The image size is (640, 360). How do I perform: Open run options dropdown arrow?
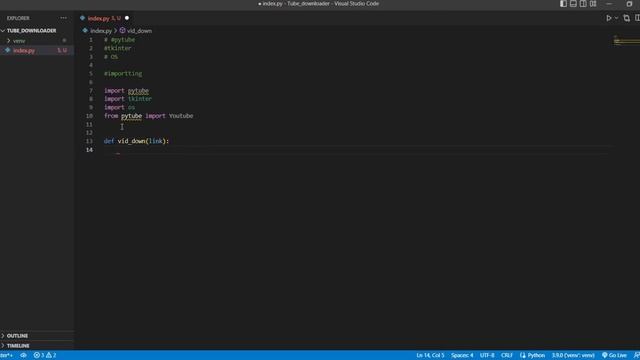[616, 18]
